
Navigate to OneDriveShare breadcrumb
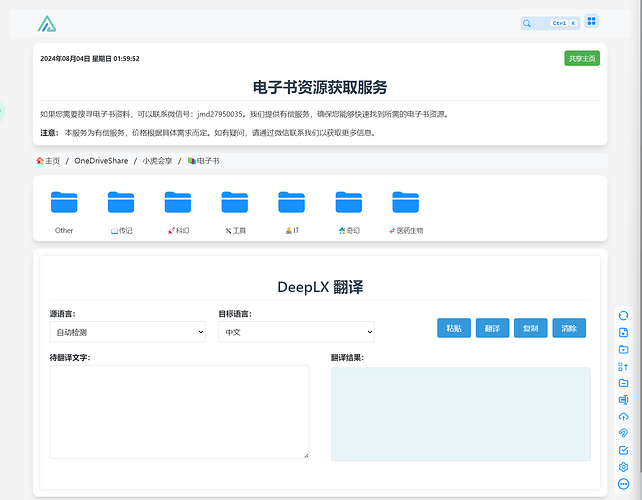tap(101, 161)
